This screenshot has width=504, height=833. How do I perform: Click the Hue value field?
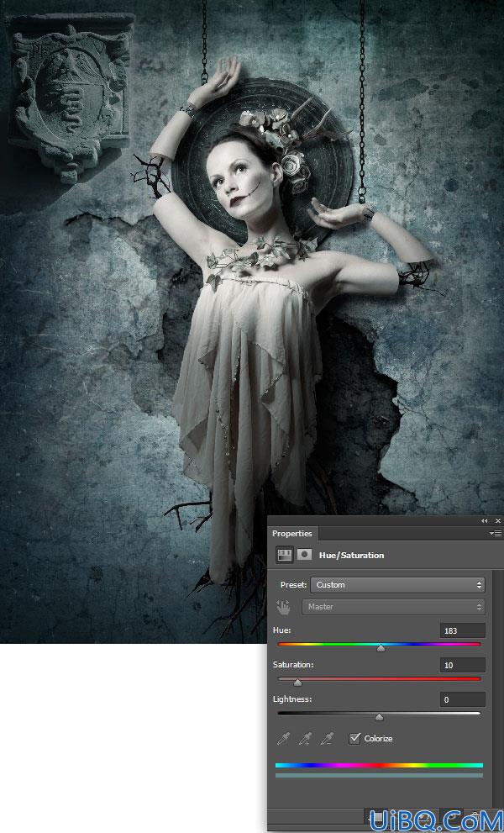click(462, 630)
